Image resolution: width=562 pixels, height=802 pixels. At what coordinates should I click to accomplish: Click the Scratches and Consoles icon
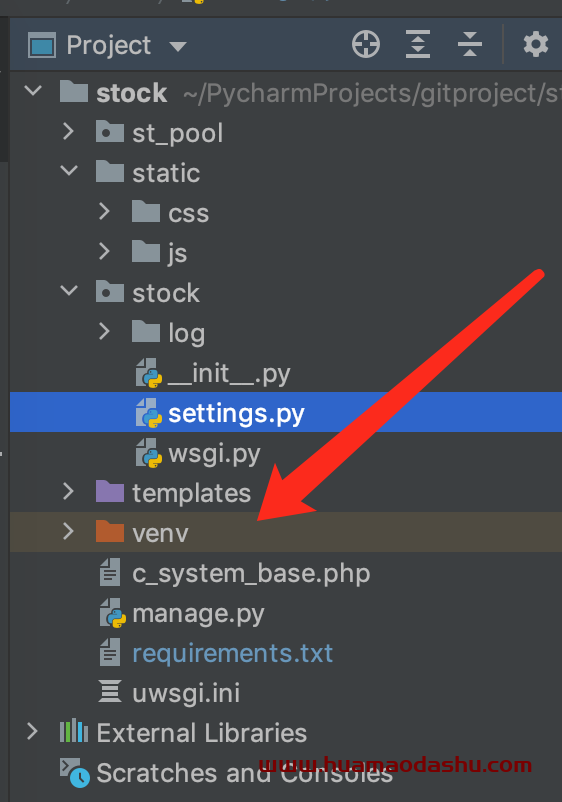pos(75,772)
